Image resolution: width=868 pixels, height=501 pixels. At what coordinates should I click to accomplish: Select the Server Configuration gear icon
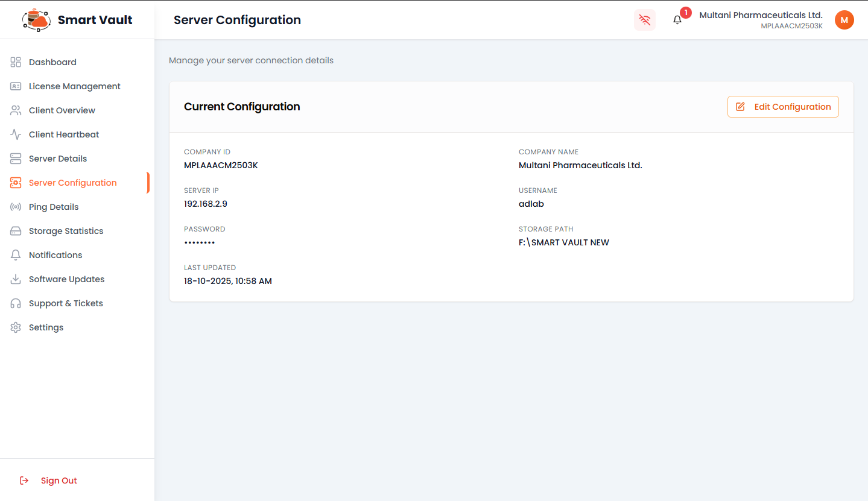(15, 182)
